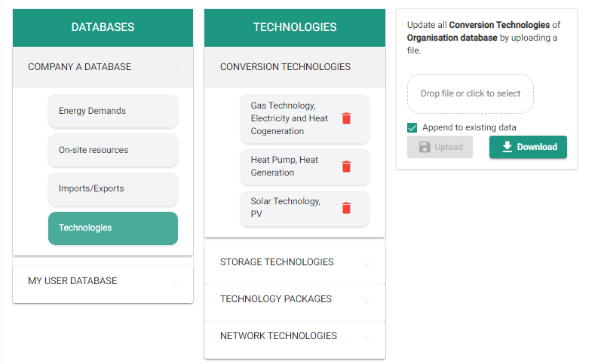The width and height of the screenshot is (601, 364).
Task: Delete the Gas Technology conversion entry
Action: coord(346,118)
